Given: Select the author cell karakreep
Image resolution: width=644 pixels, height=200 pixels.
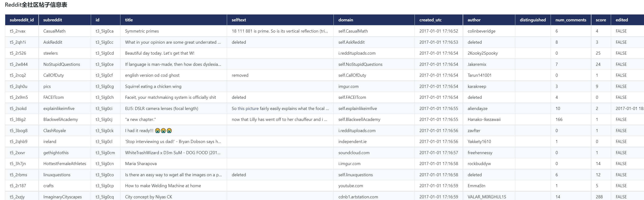Looking at the screenshot, I should (489, 86).
